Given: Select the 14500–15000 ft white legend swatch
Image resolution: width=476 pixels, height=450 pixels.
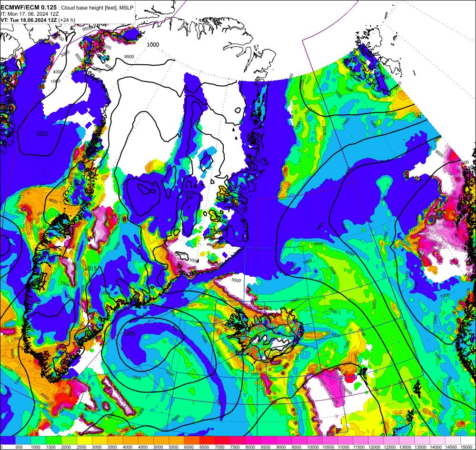Looking at the screenshot, I should tap(453, 440).
